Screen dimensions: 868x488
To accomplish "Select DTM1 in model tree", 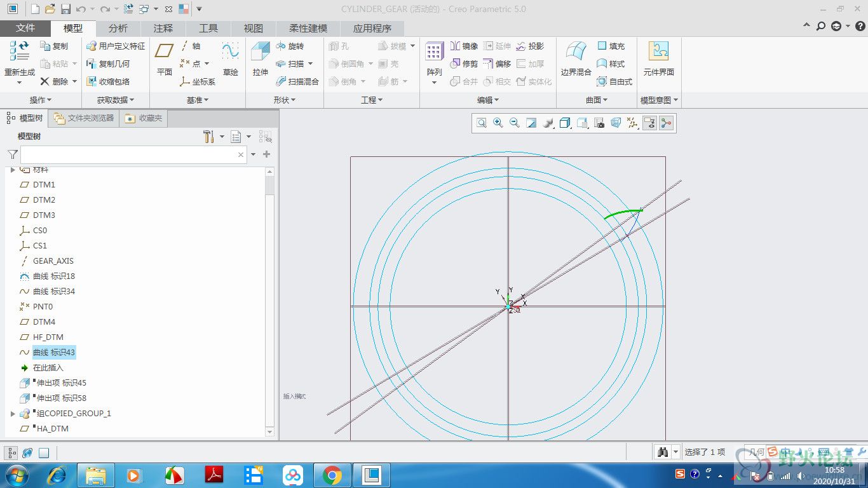I will tap(44, 184).
